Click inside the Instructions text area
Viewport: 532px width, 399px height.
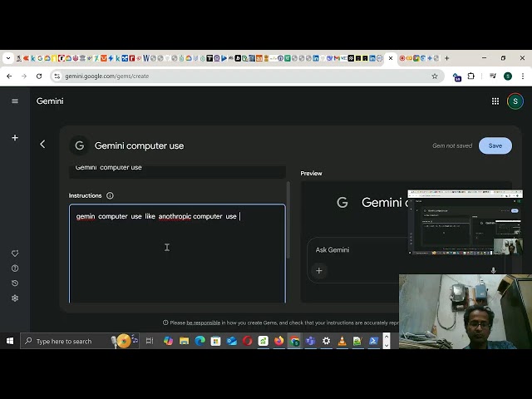coord(177,254)
